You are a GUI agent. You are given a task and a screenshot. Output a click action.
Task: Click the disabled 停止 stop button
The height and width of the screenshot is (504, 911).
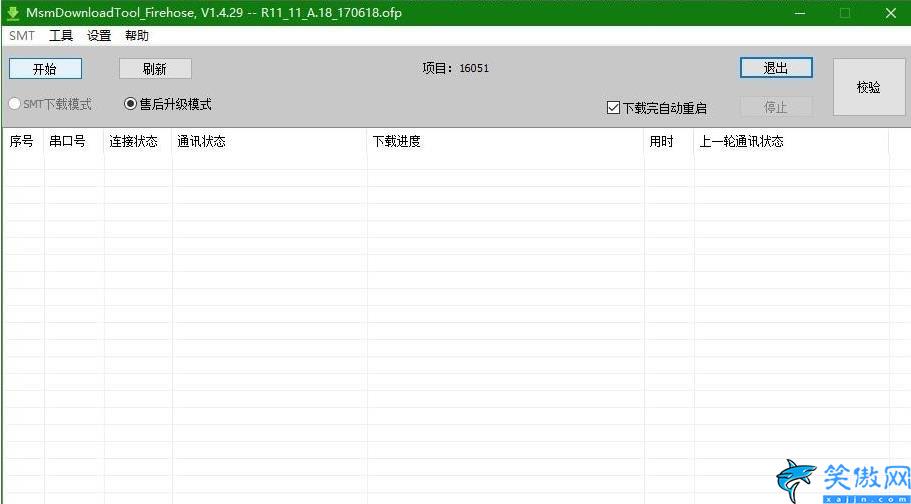(776, 107)
